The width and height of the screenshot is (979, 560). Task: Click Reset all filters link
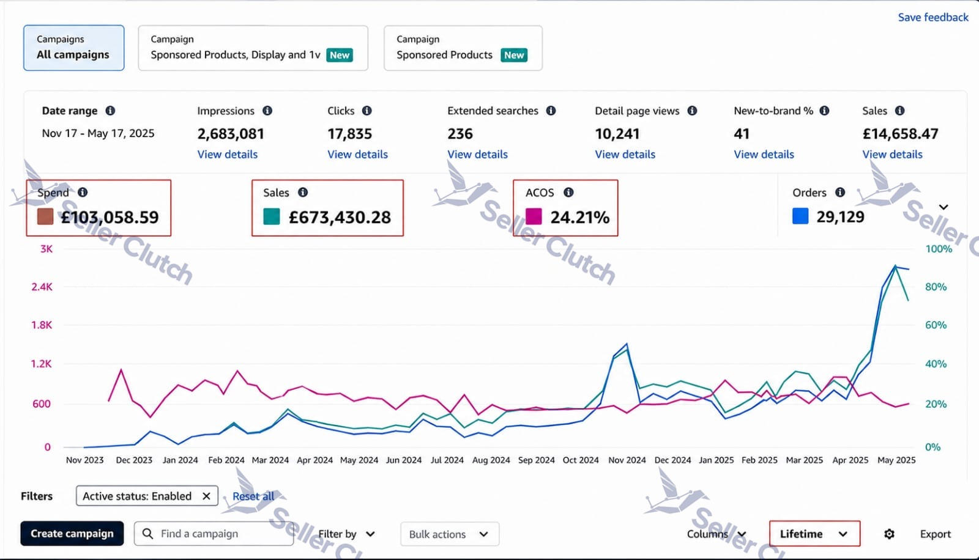tap(253, 496)
